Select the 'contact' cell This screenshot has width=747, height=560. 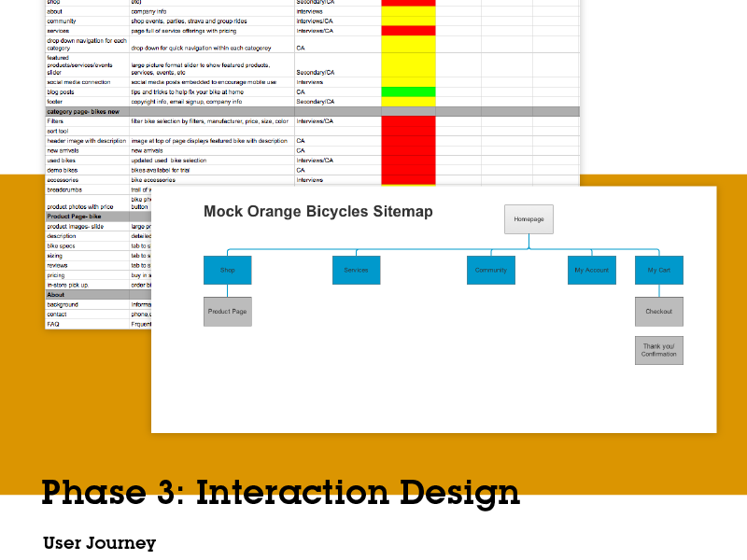click(x=87, y=315)
